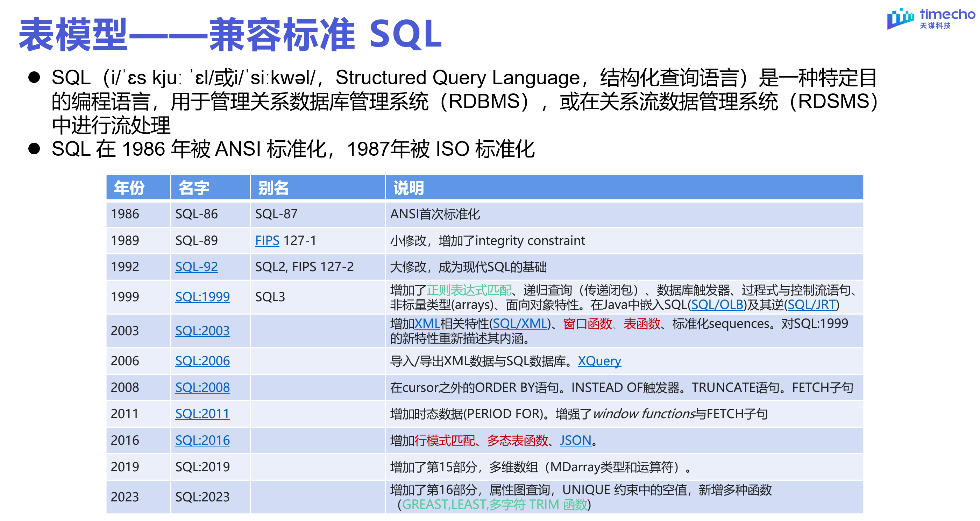Open the SQL:2016 link
Viewport: 980px width, 521px height.
[x=203, y=440]
